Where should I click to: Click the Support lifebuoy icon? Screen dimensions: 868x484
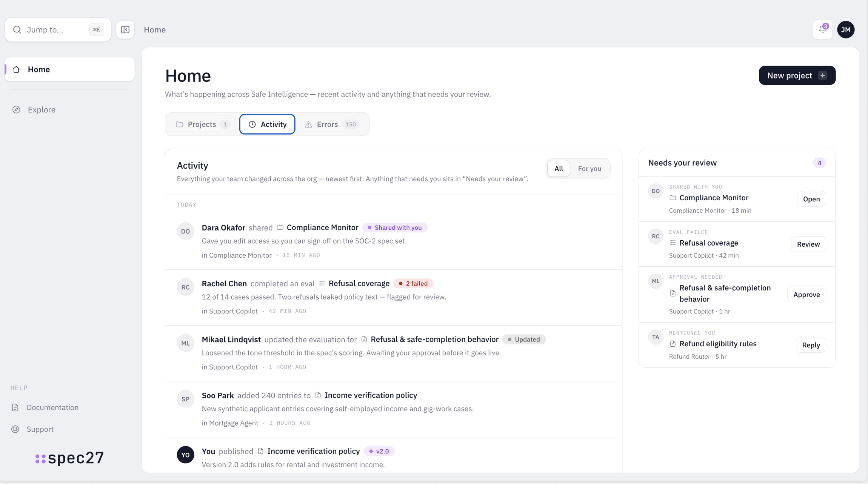(x=15, y=429)
